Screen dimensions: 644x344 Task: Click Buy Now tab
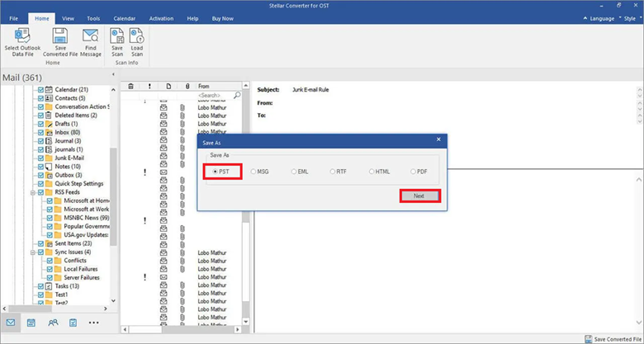(x=223, y=18)
